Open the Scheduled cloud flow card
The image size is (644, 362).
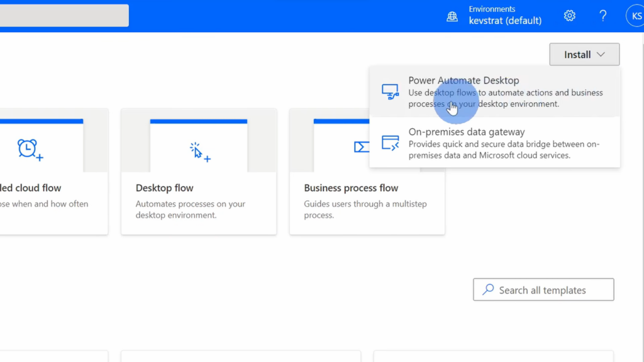click(x=54, y=172)
